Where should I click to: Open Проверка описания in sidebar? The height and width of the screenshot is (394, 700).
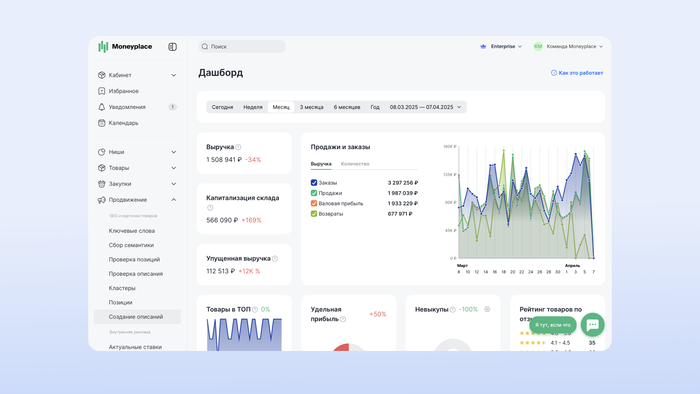coord(136,274)
